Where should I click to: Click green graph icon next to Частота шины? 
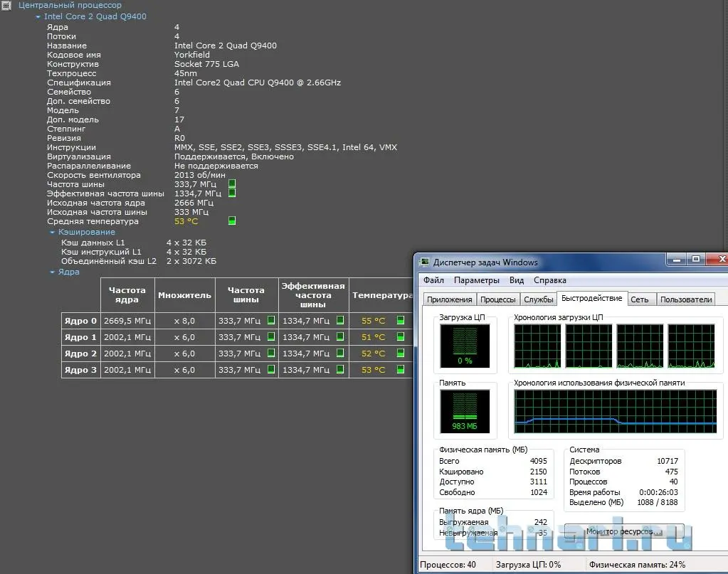click(232, 184)
